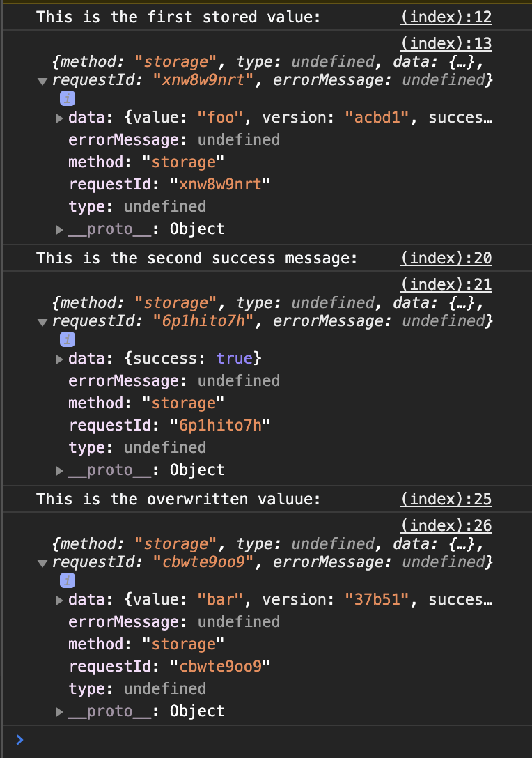Select requestId "cbwte9oo9" property row
Viewport: 532px width, 758px height.
click(170, 667)
